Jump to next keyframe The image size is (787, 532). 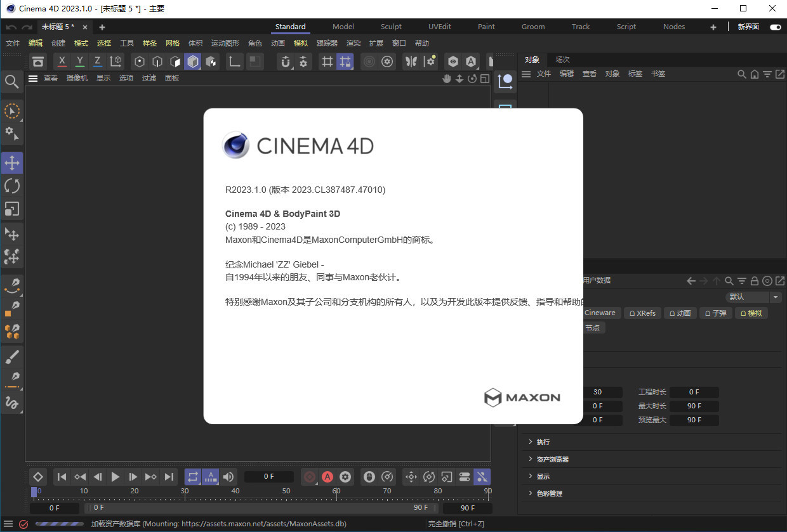(x=150, y=477)
